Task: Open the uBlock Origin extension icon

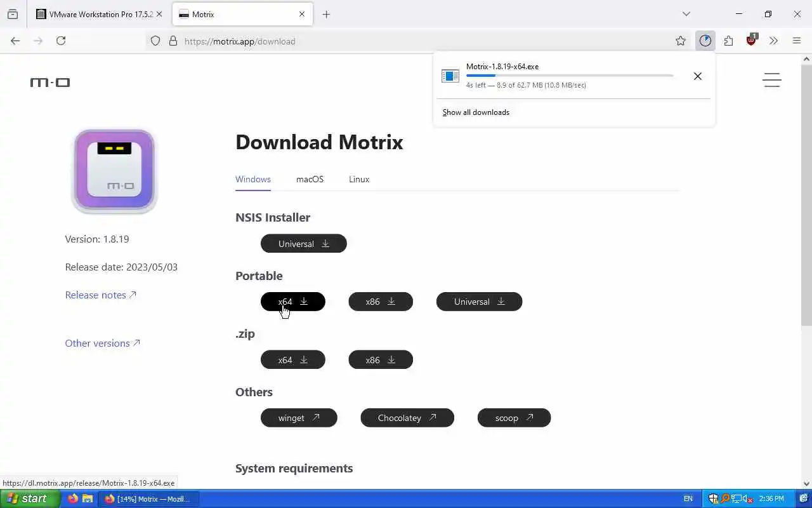Action: 752,40
